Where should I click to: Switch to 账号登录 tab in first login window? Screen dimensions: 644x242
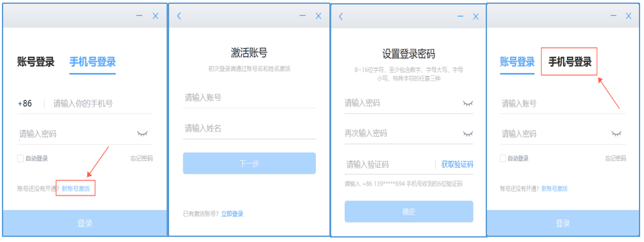(x=36, y=62)
